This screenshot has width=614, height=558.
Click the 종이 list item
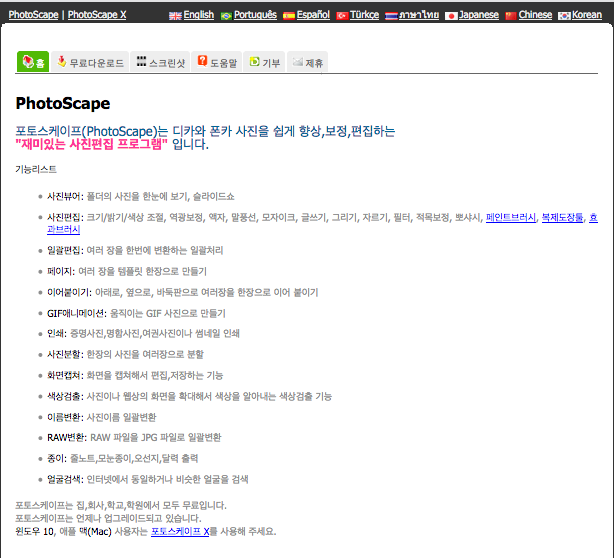123,458
